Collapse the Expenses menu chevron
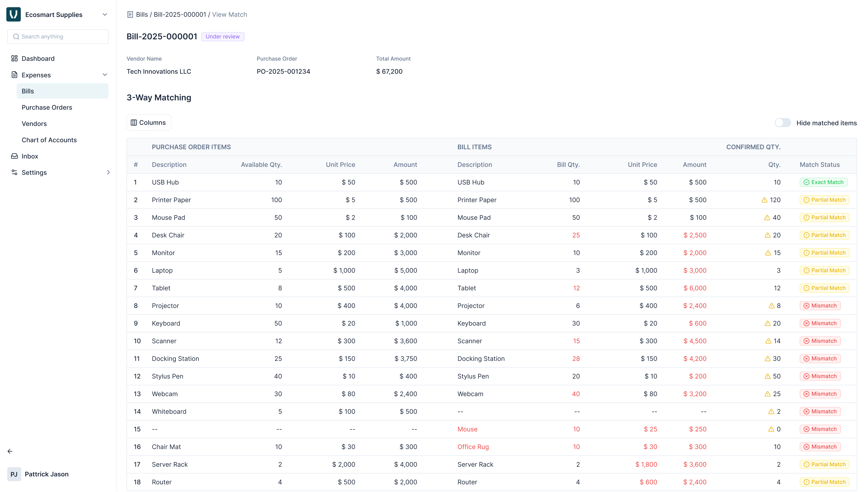 coord(105,75)
